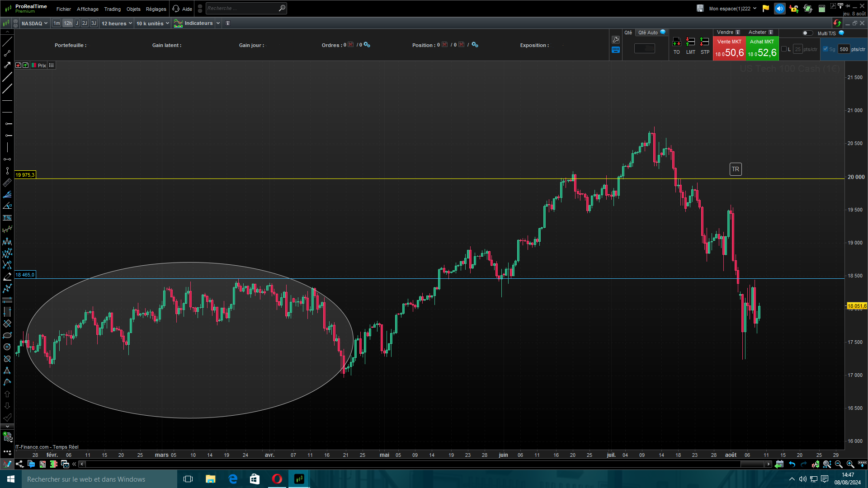This screenshot has height=488, width=868.
Task: Enable the L limit checkbox
Action: pos(784,49)
